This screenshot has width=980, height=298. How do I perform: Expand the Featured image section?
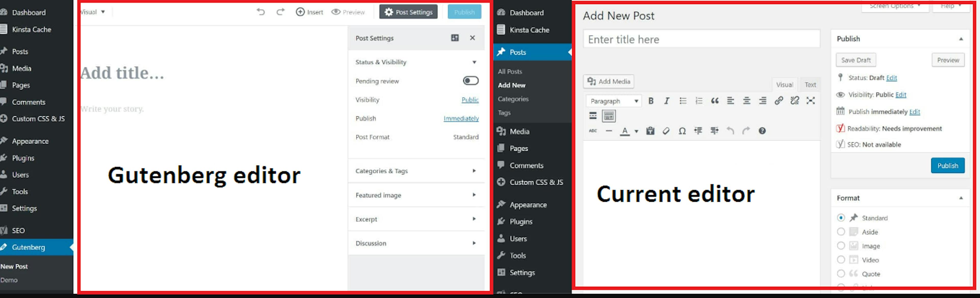tap(416, 195)
